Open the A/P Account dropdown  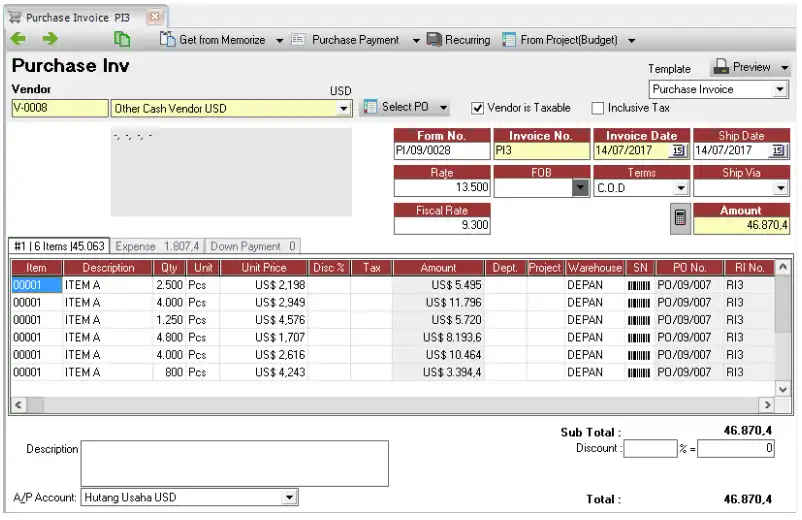coord(289,497)
